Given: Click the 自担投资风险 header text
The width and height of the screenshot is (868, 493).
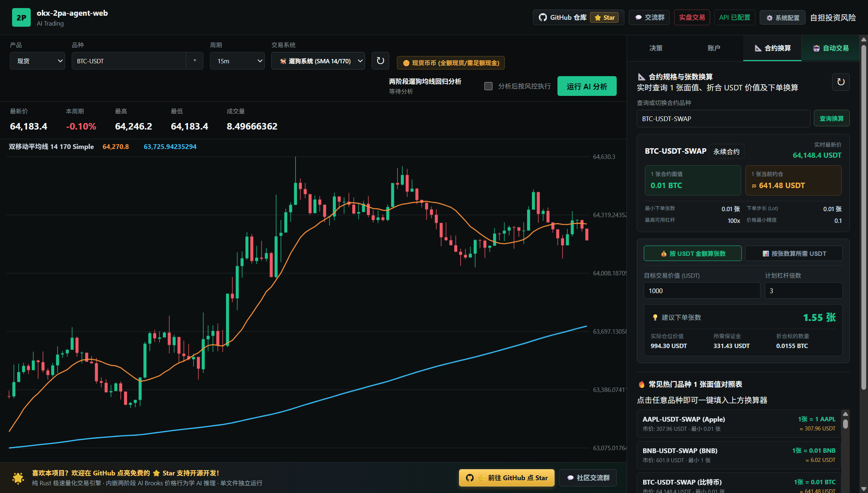Looking at the screenshot, I should click(x=833, y=18).
